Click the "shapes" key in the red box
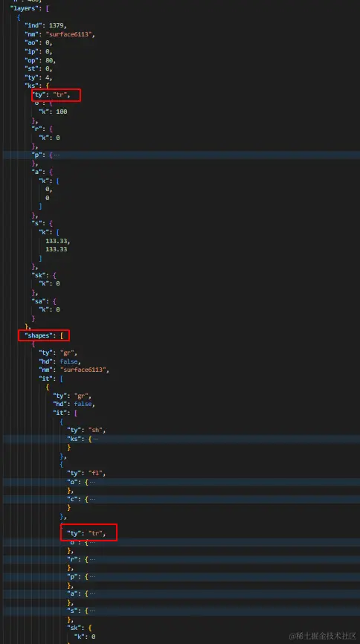Image resolution: width=360 pixels, height=644 pixels. coord(39,335)
